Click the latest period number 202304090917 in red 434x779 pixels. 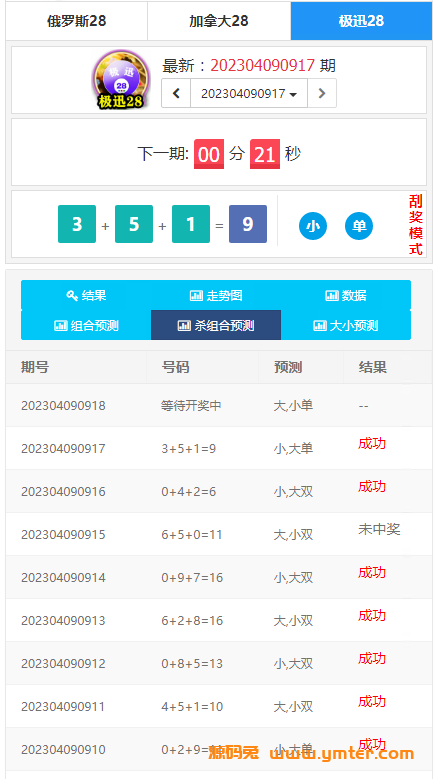click(263, 65)
